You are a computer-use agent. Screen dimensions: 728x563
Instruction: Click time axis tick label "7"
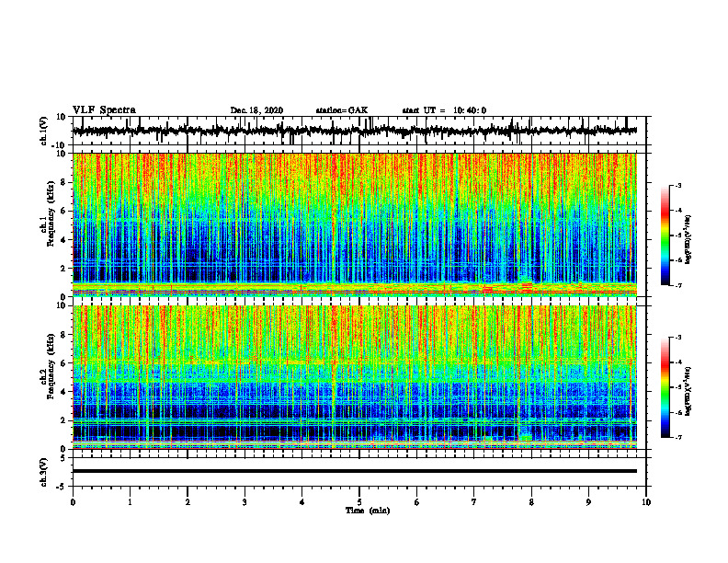click(x=474, y=502)
